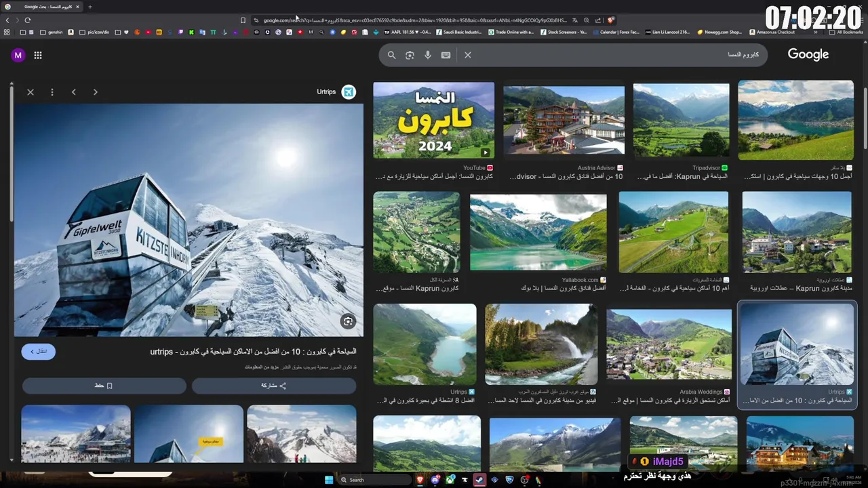Click the taskbar Search box
Screen dimensions: 868x488
(x=376, y=480)
